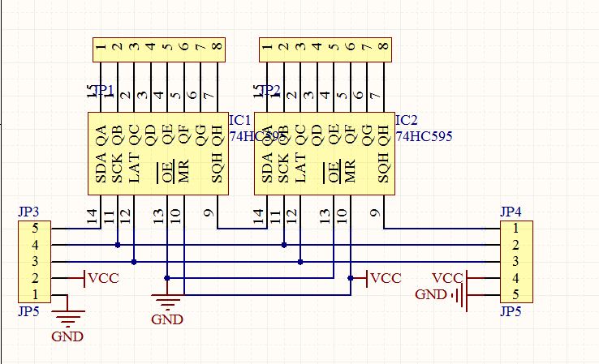Click the junction dot under IC1 LAT pin 12
Viewport: 599px width, 364px height.
click(134, 262)
